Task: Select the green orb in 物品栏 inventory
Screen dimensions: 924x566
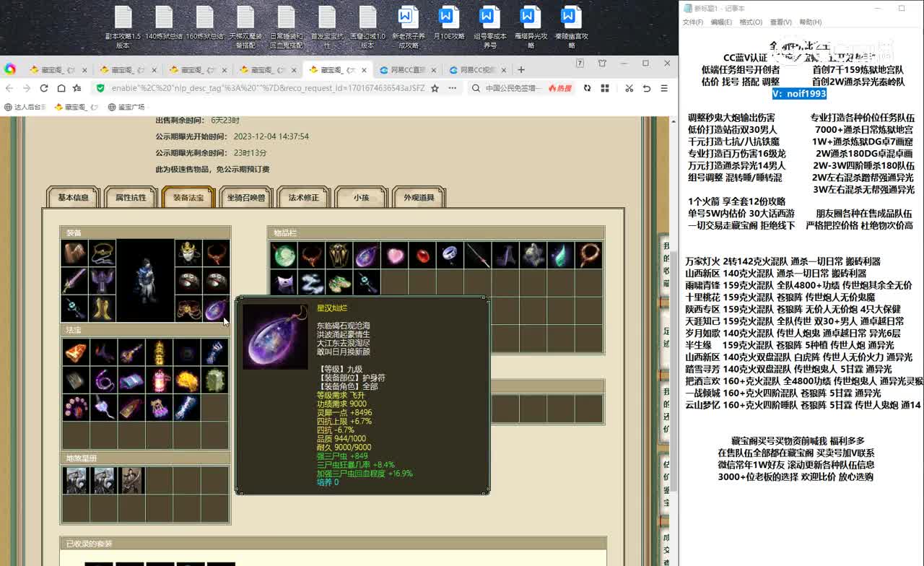Action: [284, 255]
